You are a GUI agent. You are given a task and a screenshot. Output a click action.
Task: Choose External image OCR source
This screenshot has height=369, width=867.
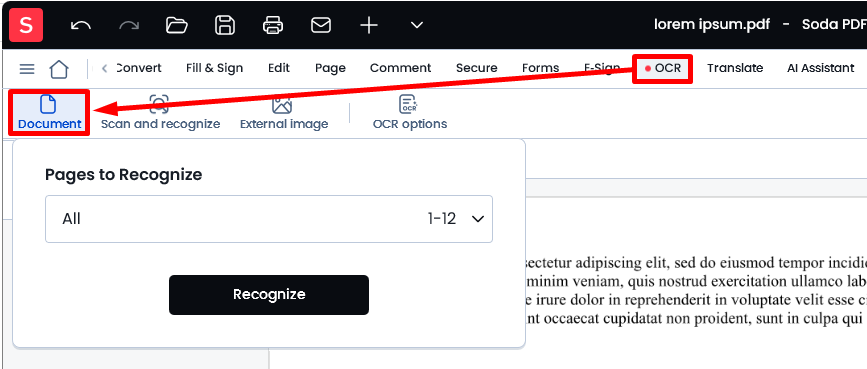click(284, 113)
